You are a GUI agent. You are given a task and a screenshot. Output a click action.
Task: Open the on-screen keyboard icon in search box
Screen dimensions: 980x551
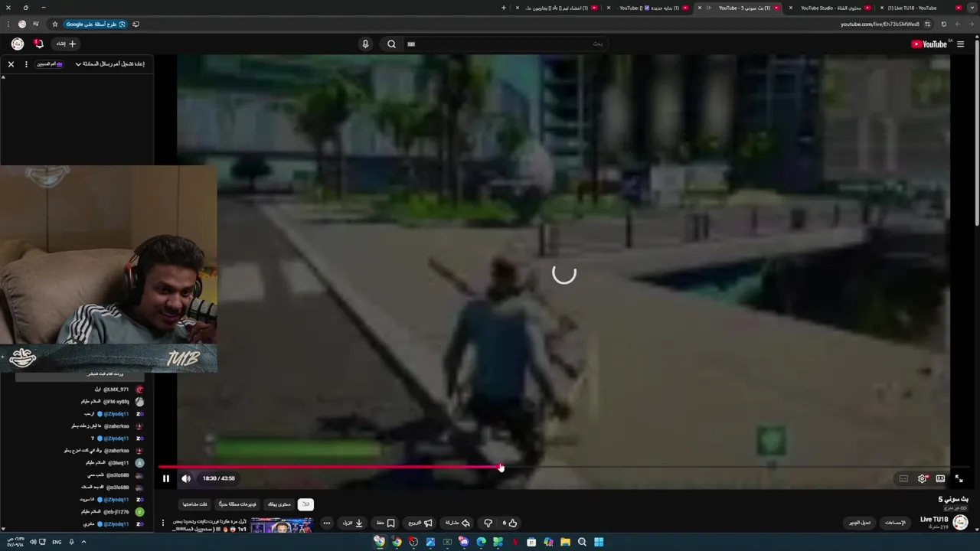click(411, 44)
